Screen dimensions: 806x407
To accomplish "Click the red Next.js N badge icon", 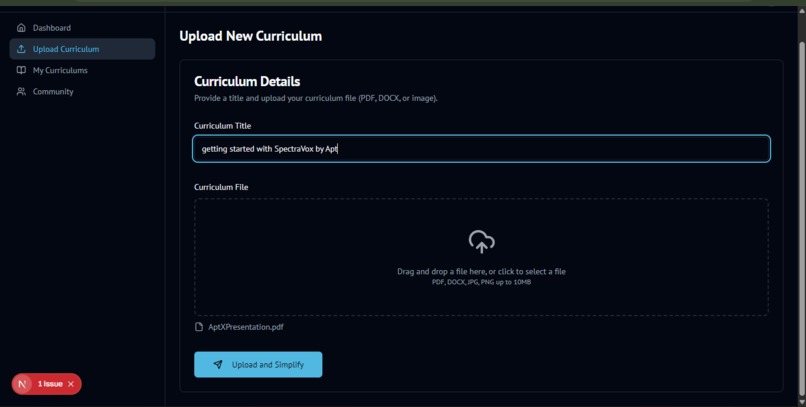I will coord(22,384).
